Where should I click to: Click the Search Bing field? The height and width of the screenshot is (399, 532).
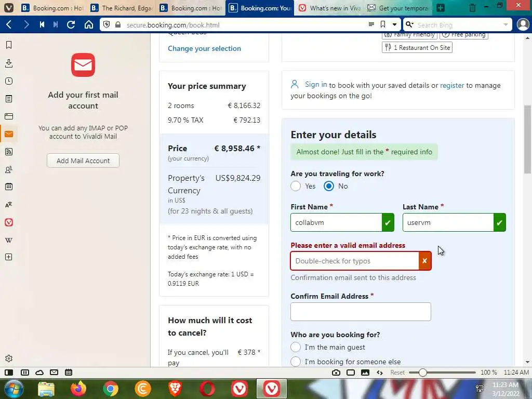point(459,25)
